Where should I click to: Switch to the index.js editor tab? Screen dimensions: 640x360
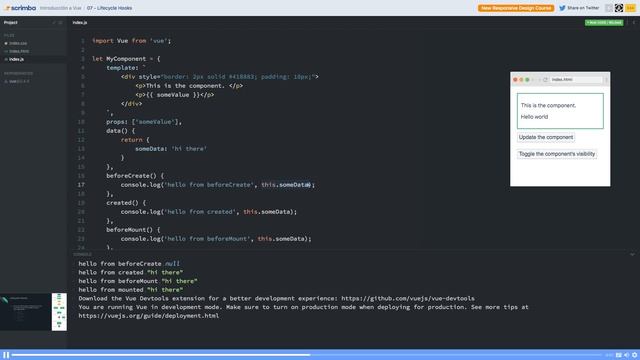(80, 23)
